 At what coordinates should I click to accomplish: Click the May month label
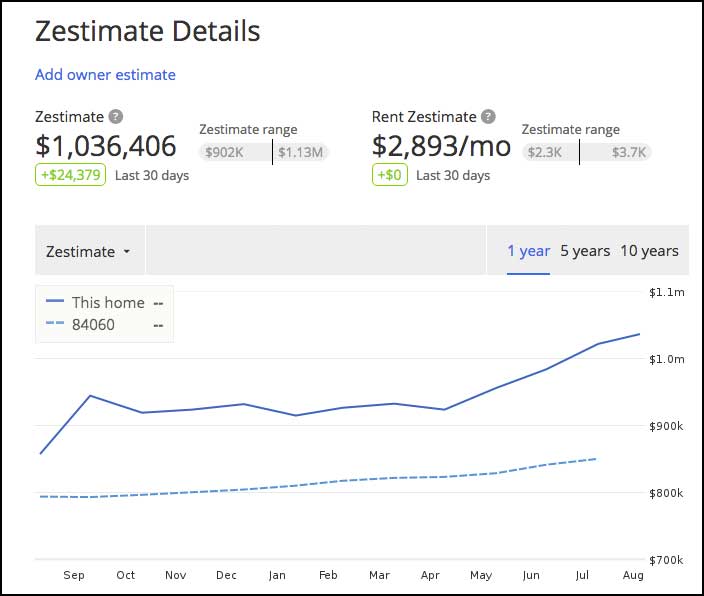click(x=481, y=575)
